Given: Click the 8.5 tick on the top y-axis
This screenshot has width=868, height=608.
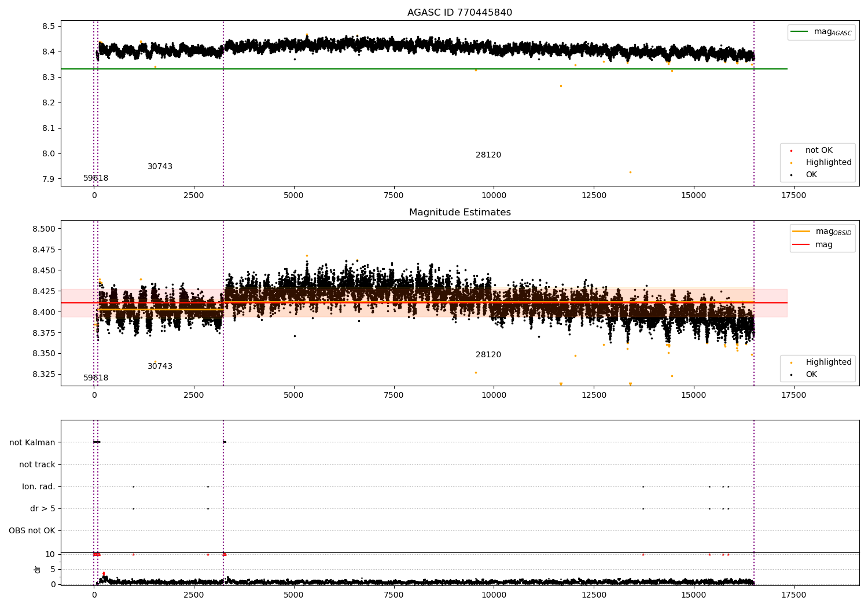Looking at the screenshot, I should click(49, 27).
